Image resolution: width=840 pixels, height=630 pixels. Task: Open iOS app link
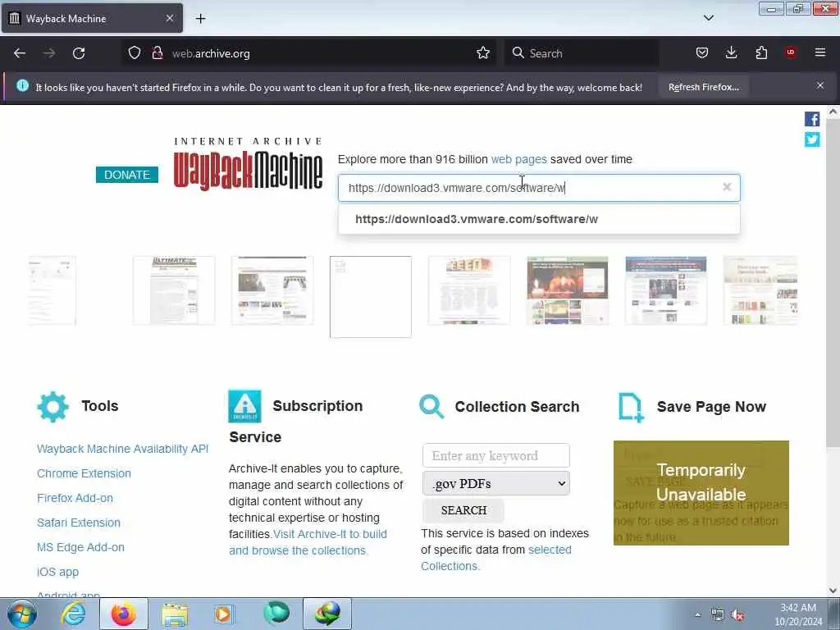tap(58, 572)
